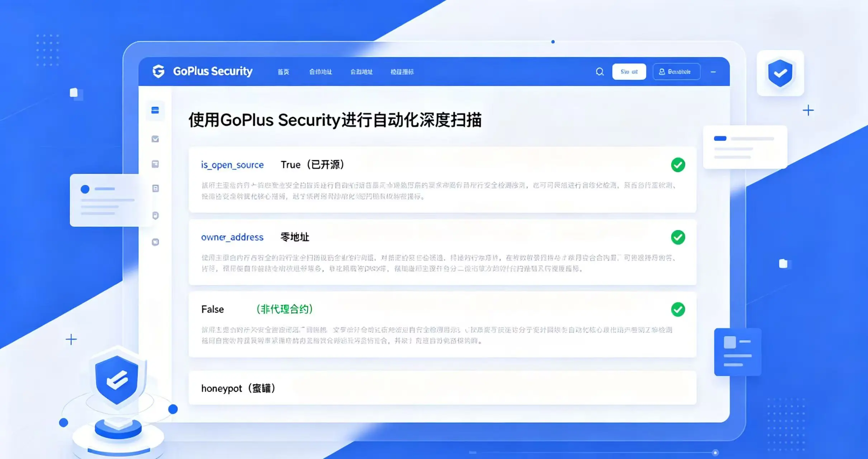The height and width of the screenshot is (459, 868).
Task: Select the highlighted top sidebar icon
Action: coord(155,110)
